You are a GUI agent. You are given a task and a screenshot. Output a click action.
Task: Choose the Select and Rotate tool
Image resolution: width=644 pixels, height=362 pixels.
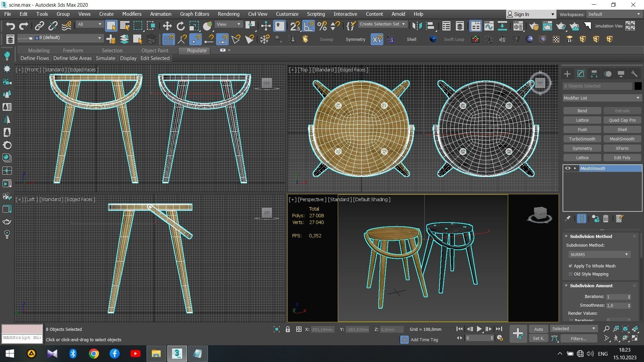180,26
